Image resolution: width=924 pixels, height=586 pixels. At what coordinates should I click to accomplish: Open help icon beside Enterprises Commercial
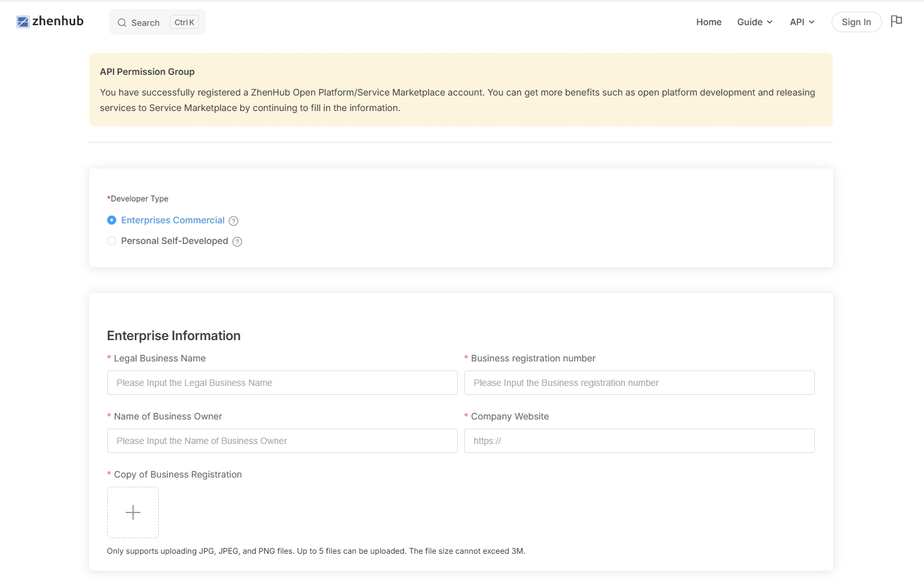pyautogui.click(x=234, y=221)
